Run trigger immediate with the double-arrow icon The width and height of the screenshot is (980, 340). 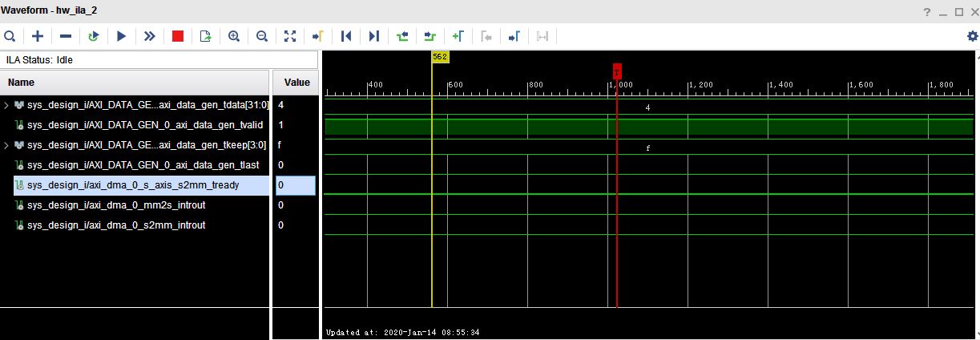(x=150, y=36)
